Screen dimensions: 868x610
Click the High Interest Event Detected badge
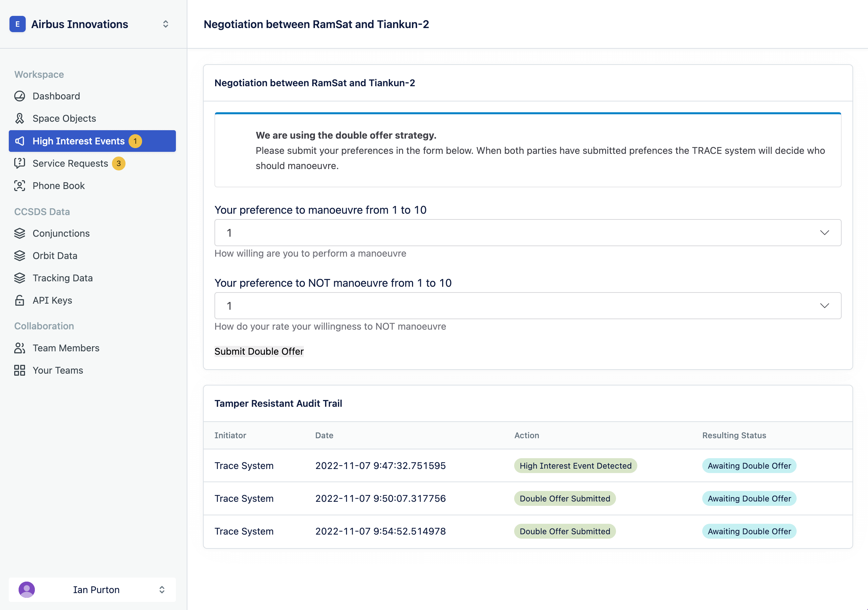575,466
